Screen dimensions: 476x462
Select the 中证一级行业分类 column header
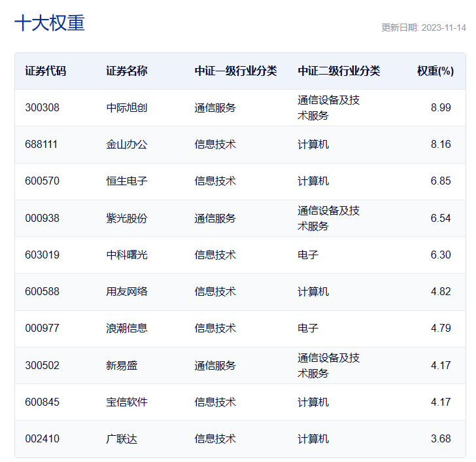[235, 71]
